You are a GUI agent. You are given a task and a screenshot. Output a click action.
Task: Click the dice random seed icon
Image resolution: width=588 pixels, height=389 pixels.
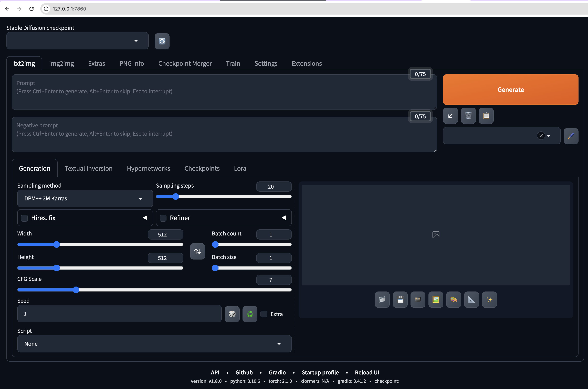point(232,314)
